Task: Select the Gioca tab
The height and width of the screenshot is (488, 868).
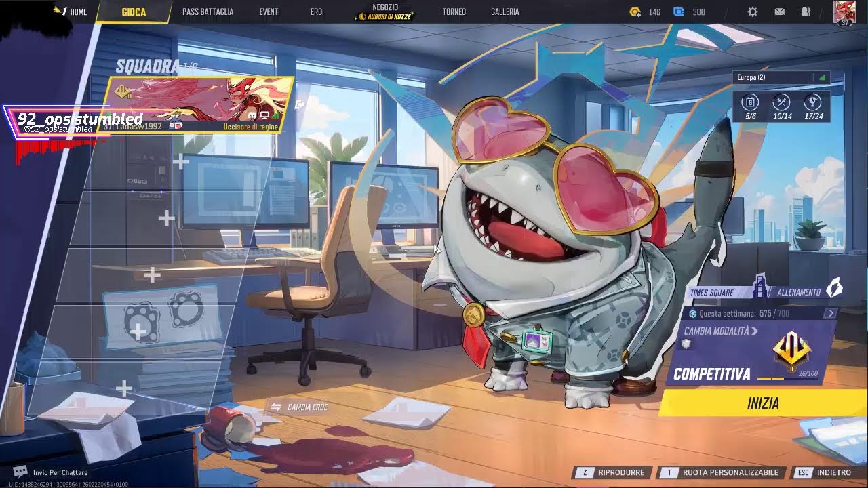Action: pos(134,12)
